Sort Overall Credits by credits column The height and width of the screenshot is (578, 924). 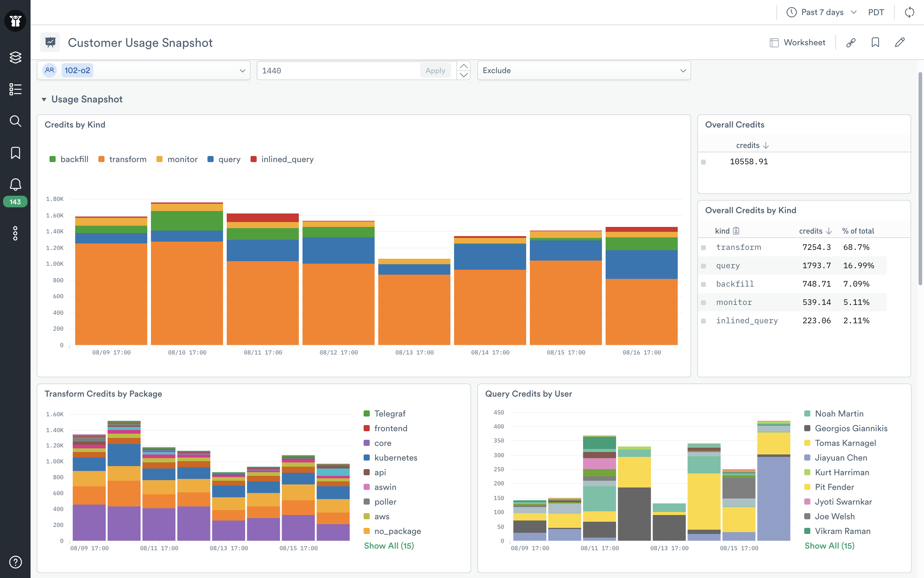tap(752, 145)
